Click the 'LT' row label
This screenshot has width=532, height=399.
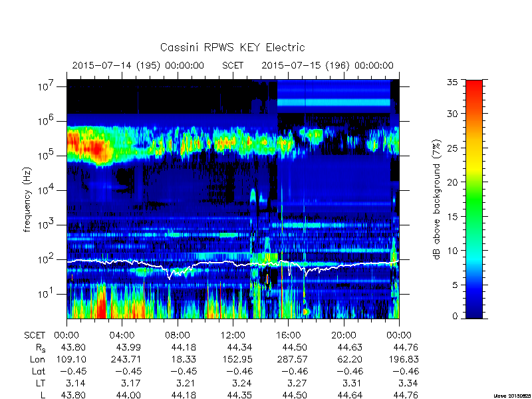[x=40, y=384]
